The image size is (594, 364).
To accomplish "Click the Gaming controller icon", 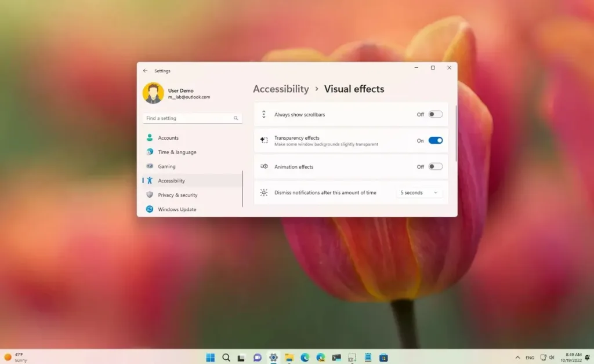I will (150, 166).
